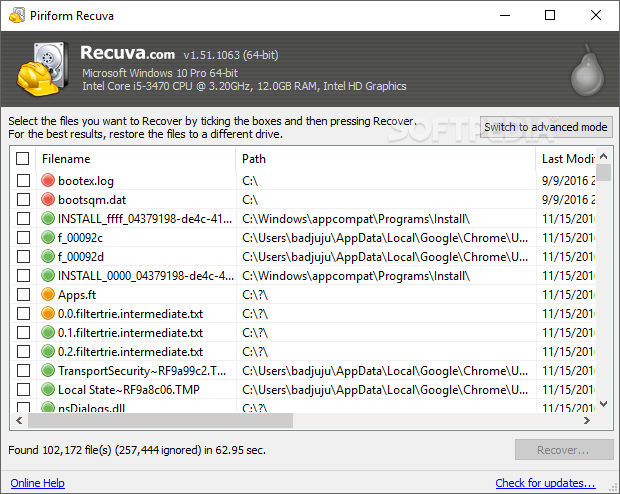
Task: Tick the checkbox for f_00092c
Action: pos(23,237)
